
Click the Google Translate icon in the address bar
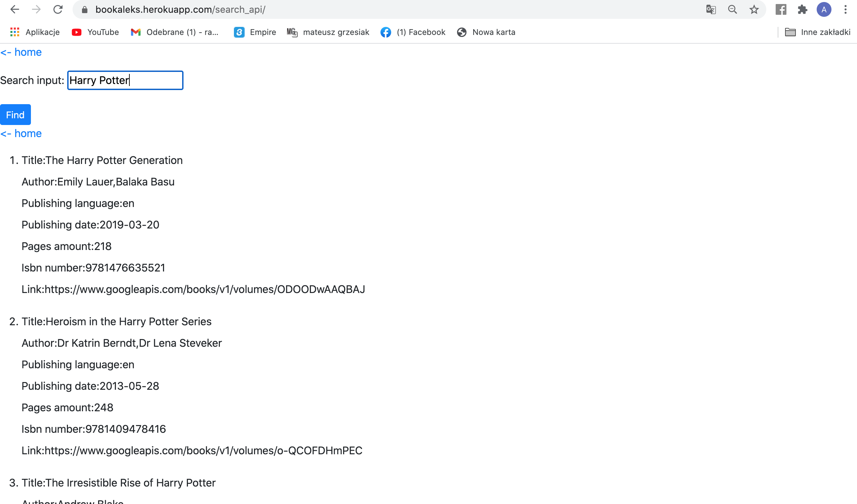coord(711,9)
